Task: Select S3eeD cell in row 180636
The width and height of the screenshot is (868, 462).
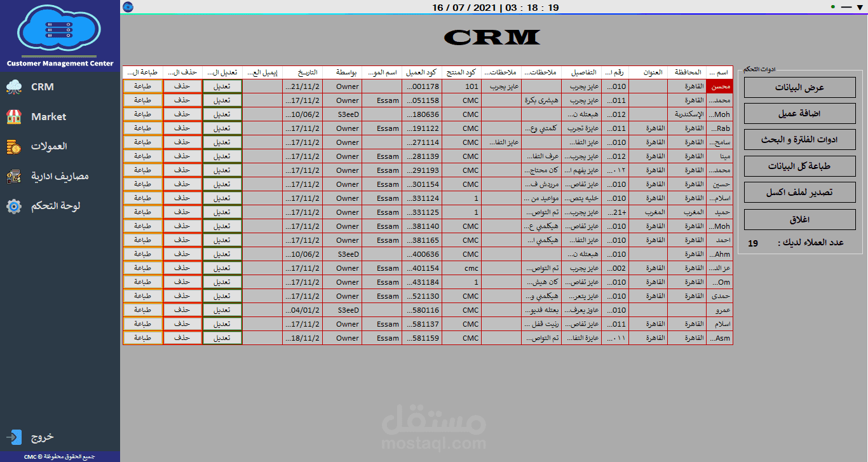Action: click(342, 114)
